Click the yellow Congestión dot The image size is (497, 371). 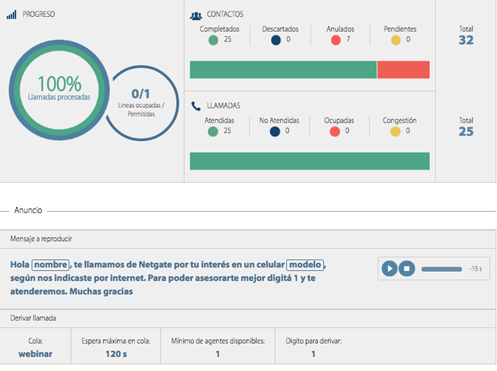[395, 131]
